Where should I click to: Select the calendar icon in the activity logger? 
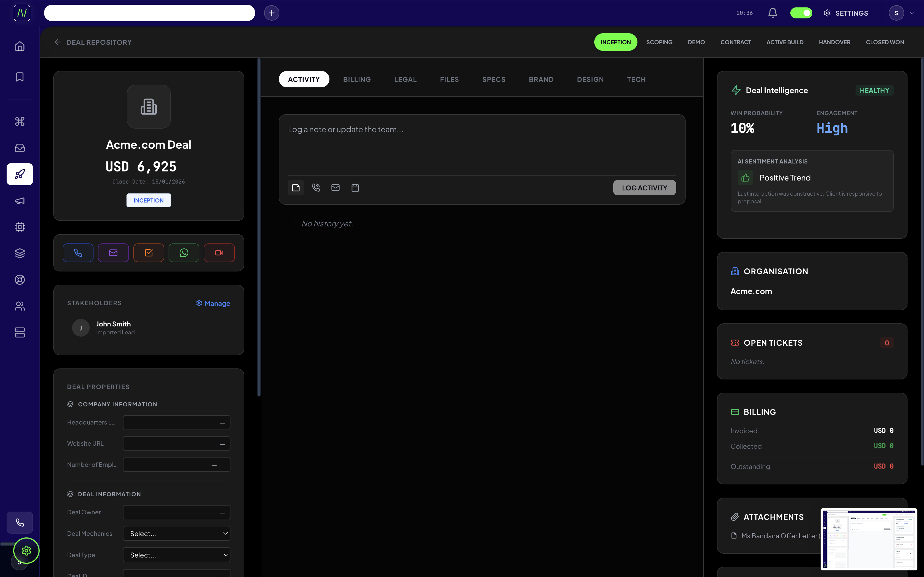(355, 187)
